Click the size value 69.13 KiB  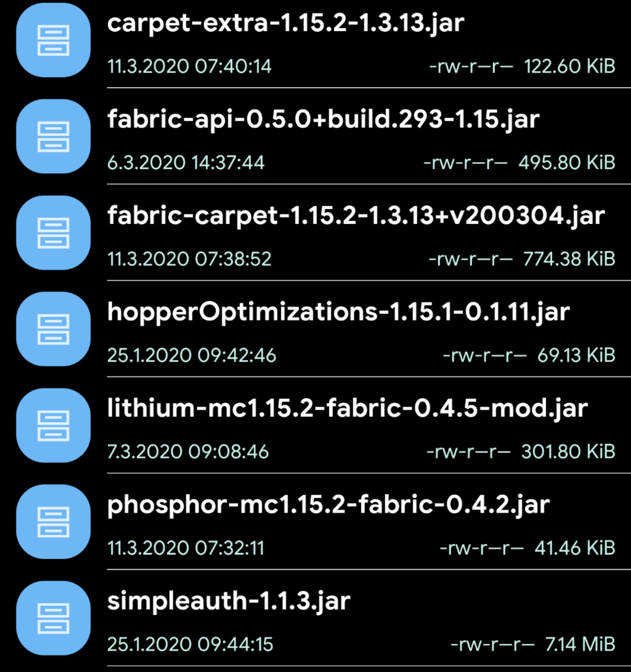pyautogui.click(x=577, y=355)
